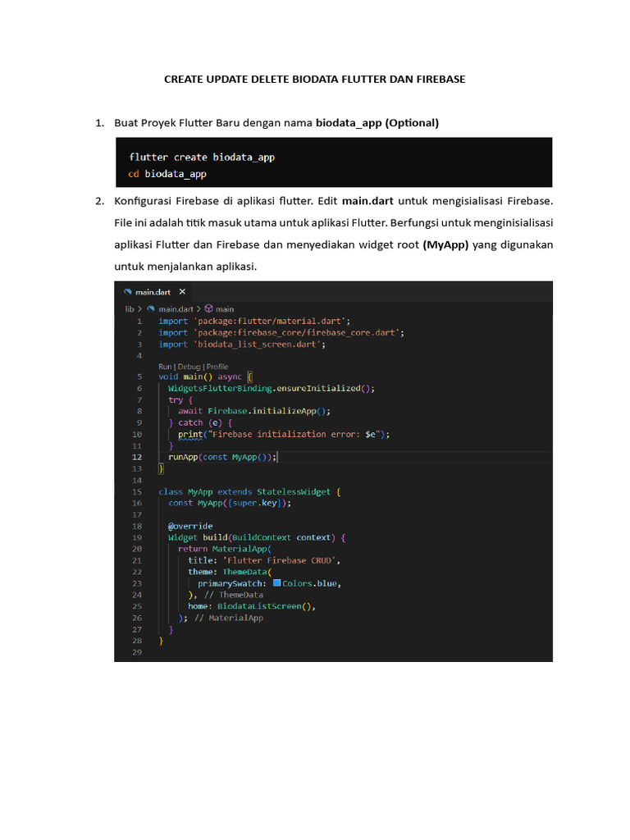Click '// MaterialApp' closing comment
Viewport: 630px width, 840px height.
pos(229,618)
